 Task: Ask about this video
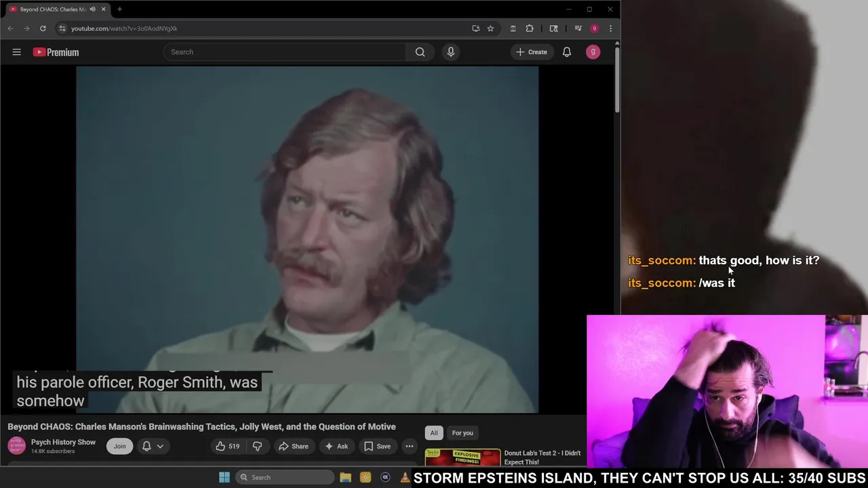(x=336, y=446)
